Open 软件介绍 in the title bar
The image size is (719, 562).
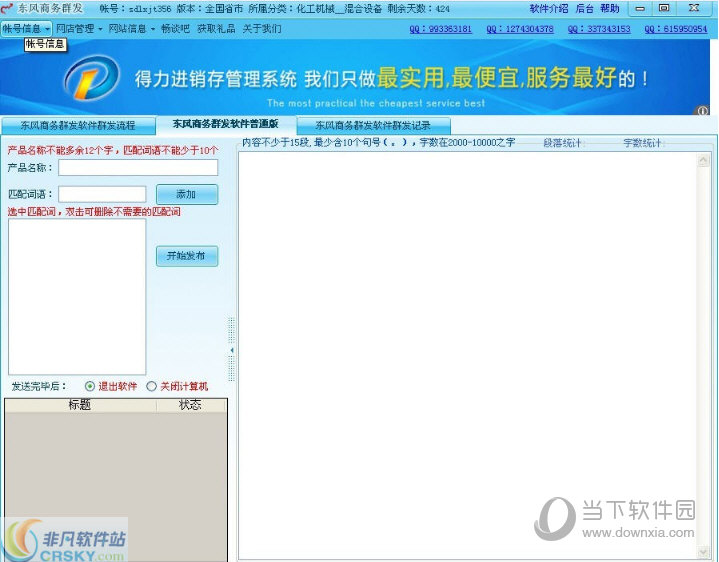point(548,8)
